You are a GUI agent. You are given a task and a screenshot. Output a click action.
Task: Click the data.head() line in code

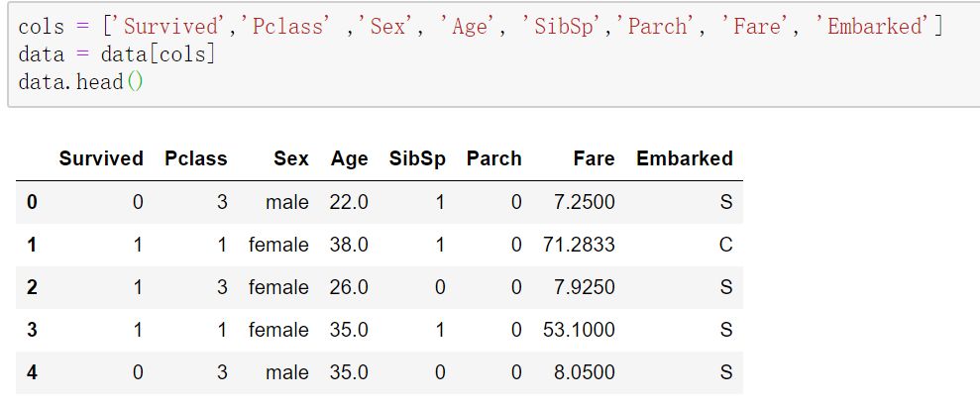81,81
